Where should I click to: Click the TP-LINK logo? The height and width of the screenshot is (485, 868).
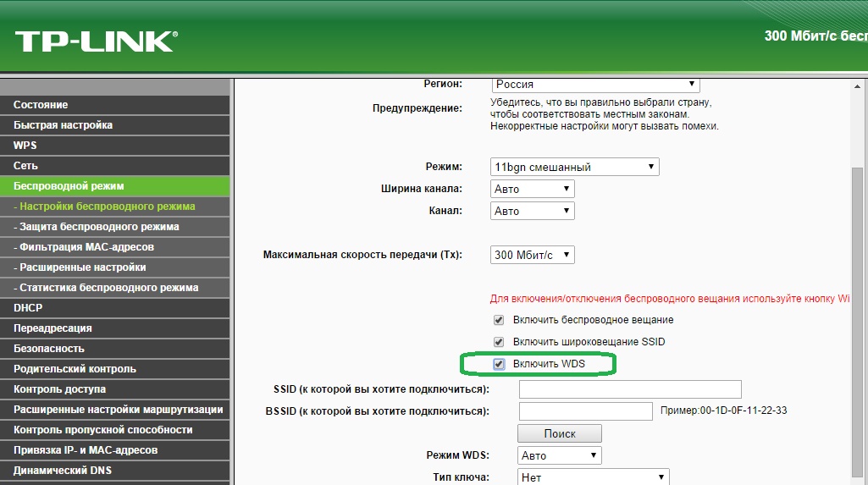96,40
